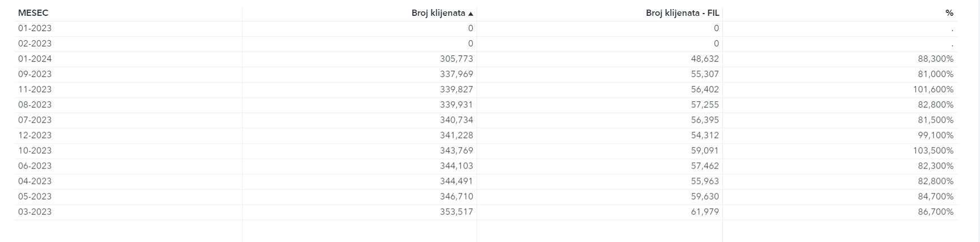Click the Broj klijenata column header

(438, 13)
